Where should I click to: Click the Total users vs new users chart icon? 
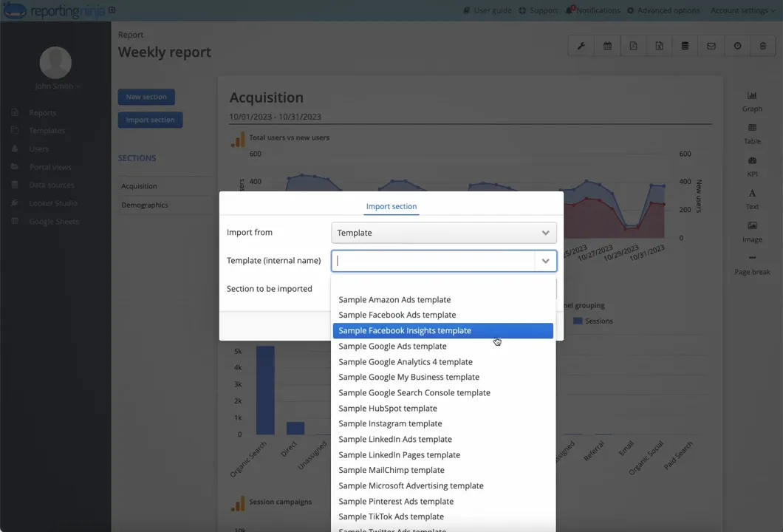pos(238,139)
